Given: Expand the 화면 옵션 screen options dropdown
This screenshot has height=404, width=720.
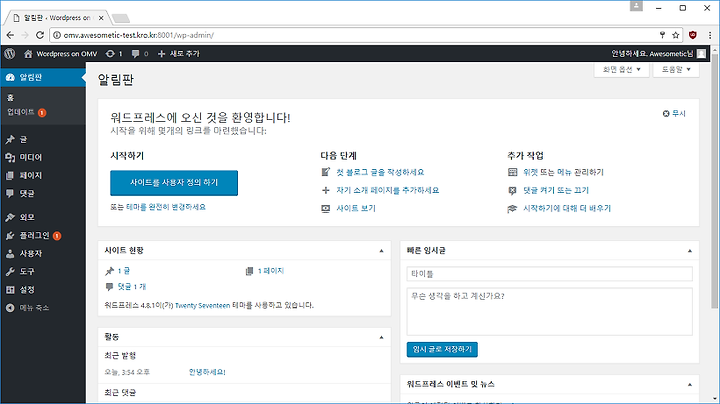Looking at the screenshot, I should 621,69.
